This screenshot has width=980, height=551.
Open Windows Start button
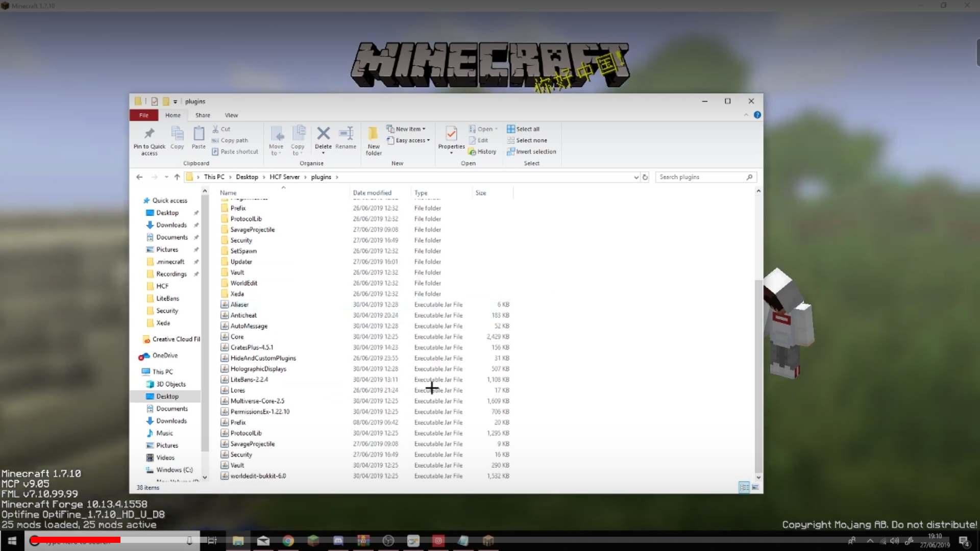coord(12,540)
